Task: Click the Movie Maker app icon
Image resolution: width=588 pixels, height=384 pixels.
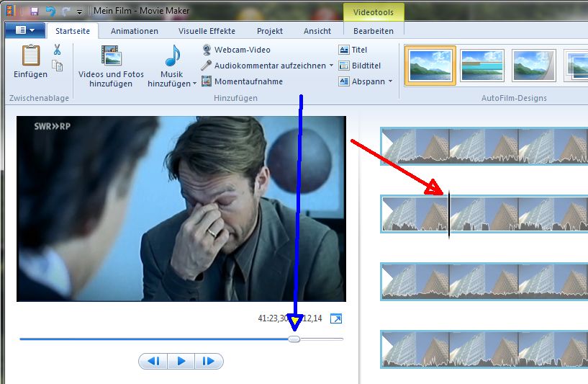Action: tap(10, 11)
